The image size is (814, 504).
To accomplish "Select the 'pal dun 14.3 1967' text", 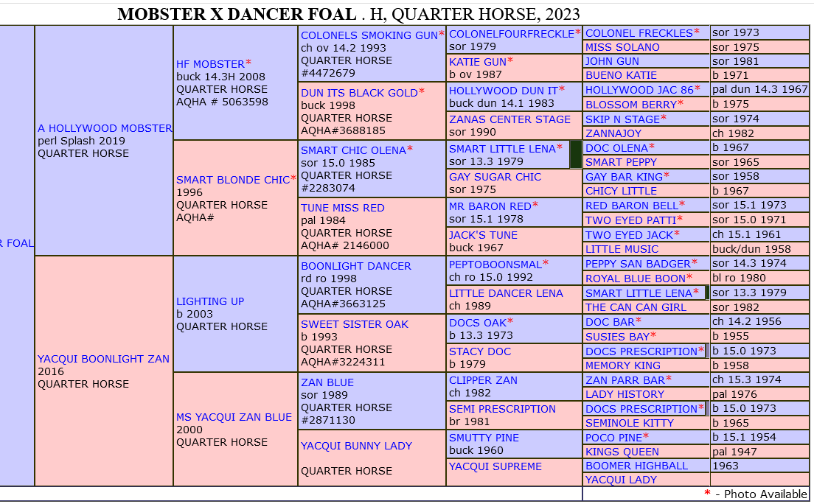I will tap(760, 89).
